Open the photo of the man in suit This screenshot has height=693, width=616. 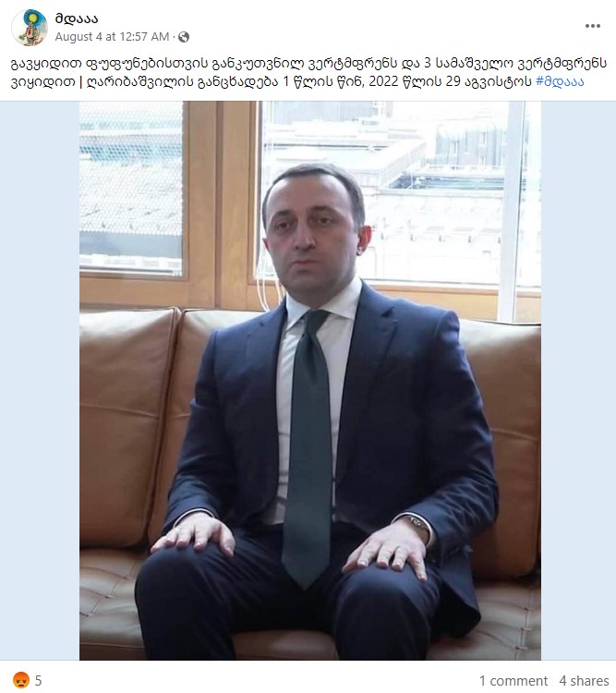point(310,381)
